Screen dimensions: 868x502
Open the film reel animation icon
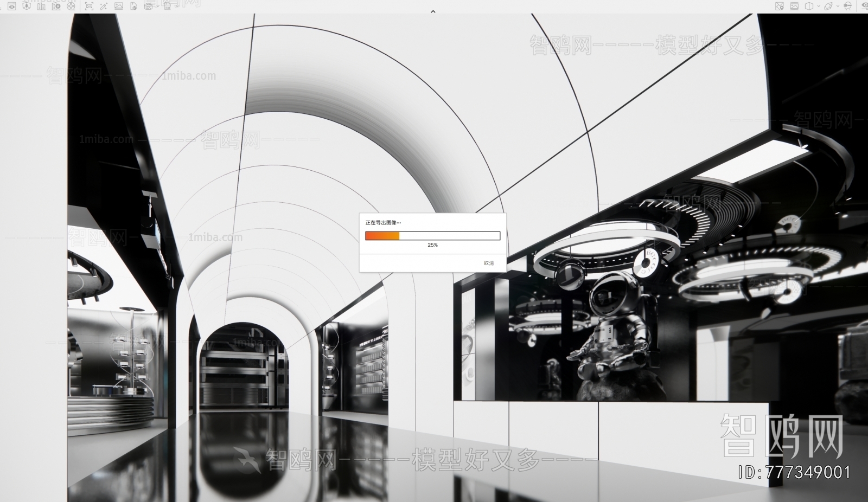click(71, 6)
